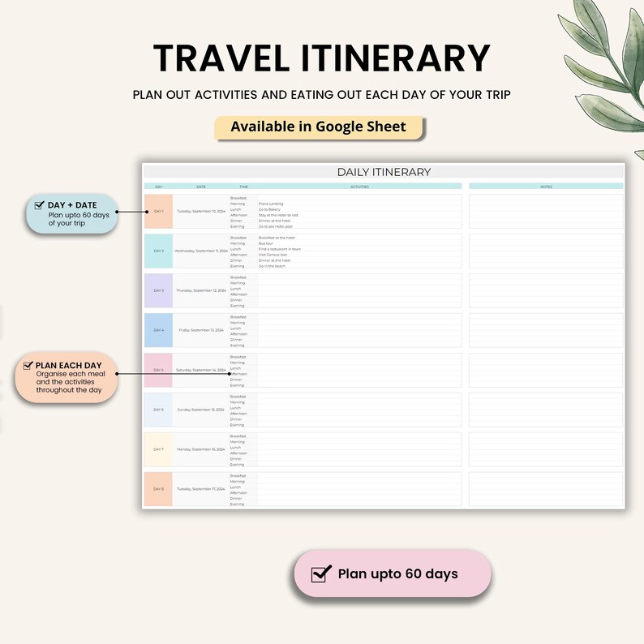644x644 pixels.
Task: Select the peach DAY 8 cell
Action: click(x=158, y=489)
